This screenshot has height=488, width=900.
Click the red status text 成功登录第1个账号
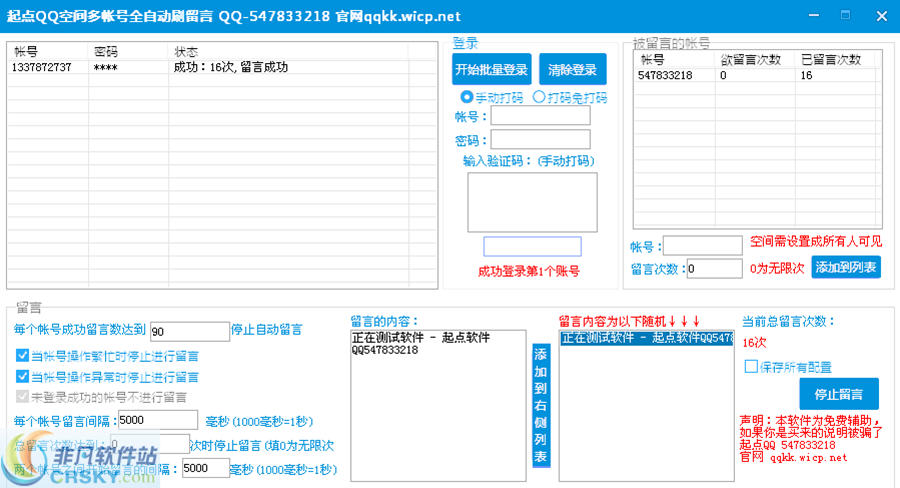click(x=529, y=271)
